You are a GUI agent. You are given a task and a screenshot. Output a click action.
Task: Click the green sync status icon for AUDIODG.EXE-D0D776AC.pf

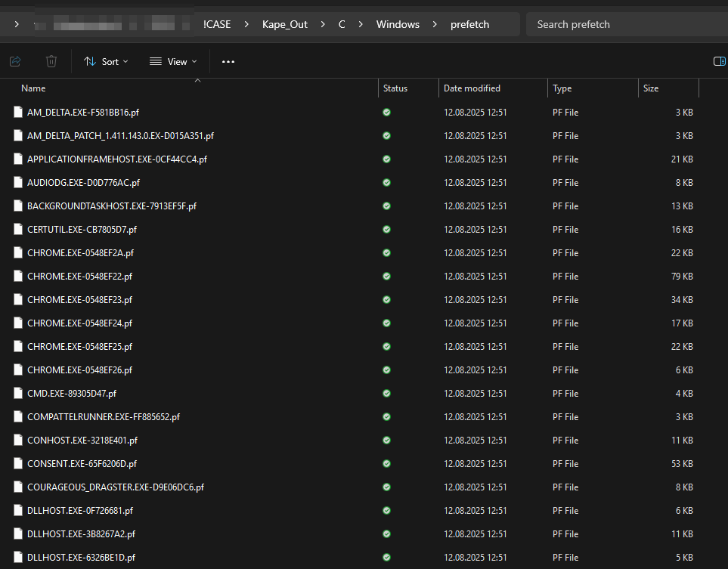[387, 183]
